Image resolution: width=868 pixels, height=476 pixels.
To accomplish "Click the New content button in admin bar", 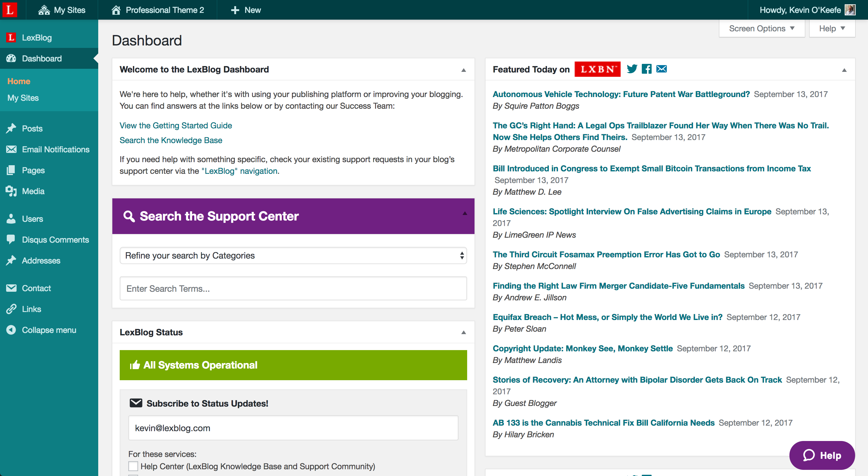I will pyautogui.click(x=246, y=10).
